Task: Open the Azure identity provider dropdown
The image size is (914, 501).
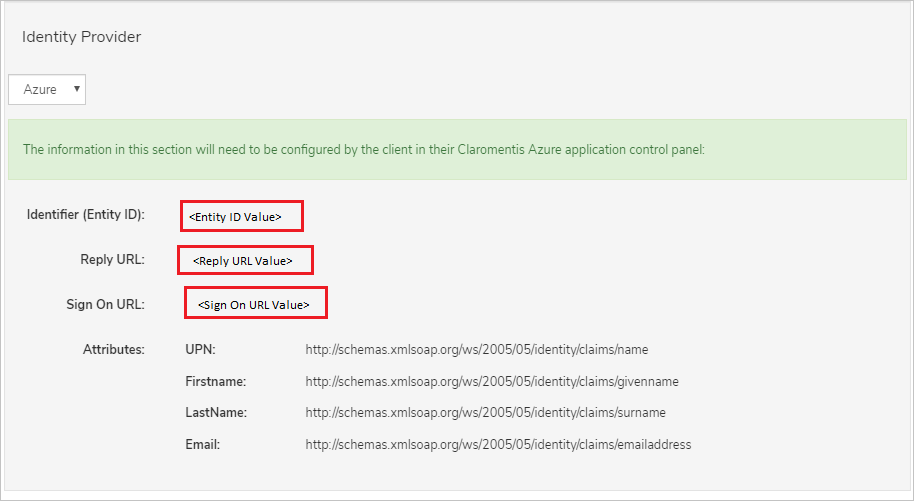Action: click(47, 89)
